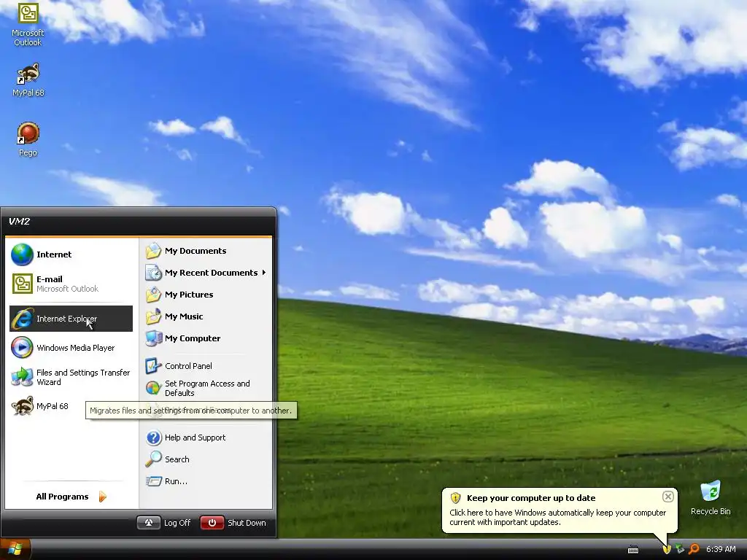Open the Microsoft Outlook desktop shortcut
Image resolution: width=747 pixels, height=560 pixels.
click(28, 24)
